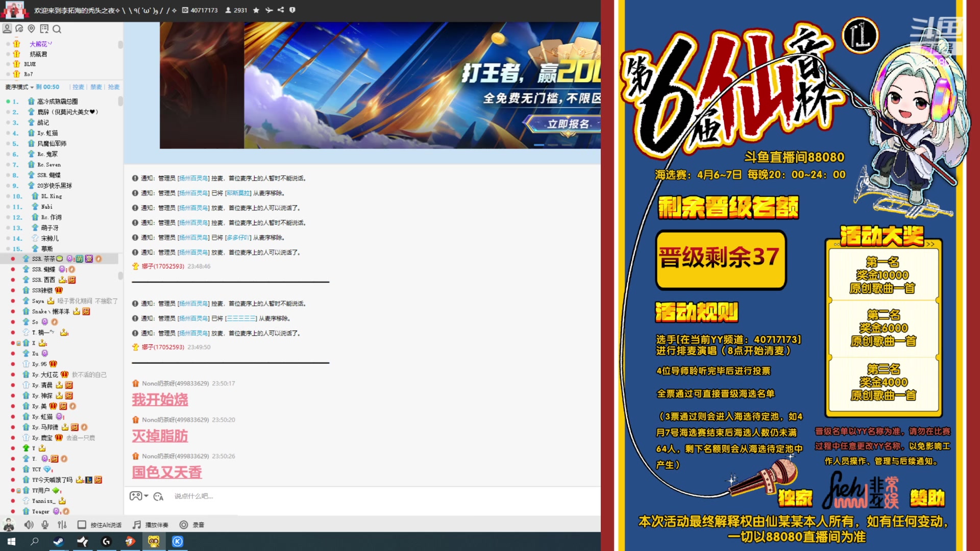Open the channel search icon

(x=57, y=29)
